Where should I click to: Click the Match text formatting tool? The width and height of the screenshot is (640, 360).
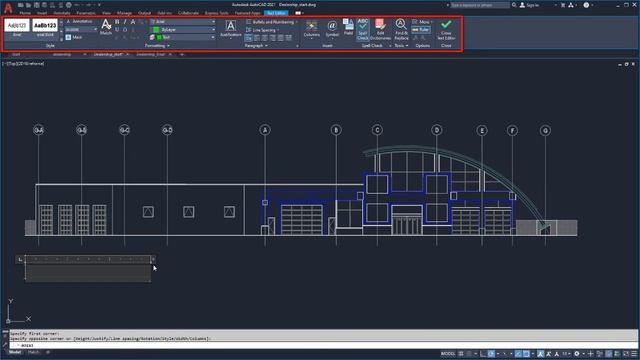pos(106,27)
